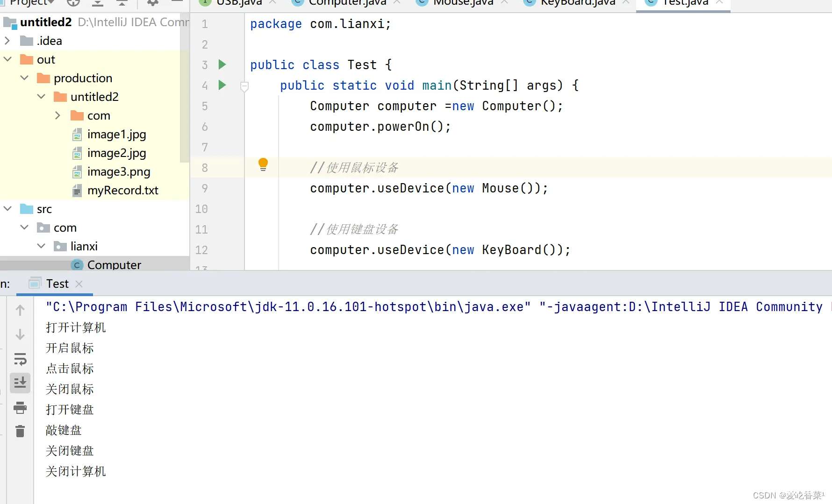832x504 pixels.
Task: Click the project tree vertical scrollbar
Action: tap(185, 89)
